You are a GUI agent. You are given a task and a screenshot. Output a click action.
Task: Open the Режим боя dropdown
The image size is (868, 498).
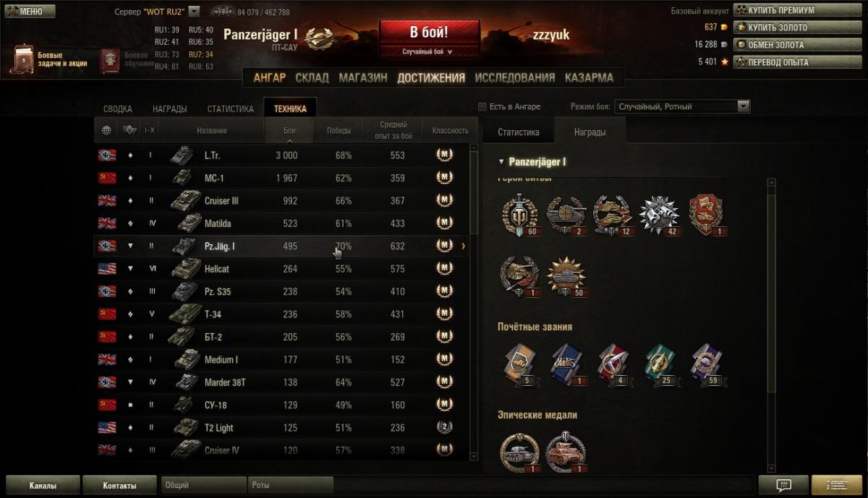[x=682, y=106]
